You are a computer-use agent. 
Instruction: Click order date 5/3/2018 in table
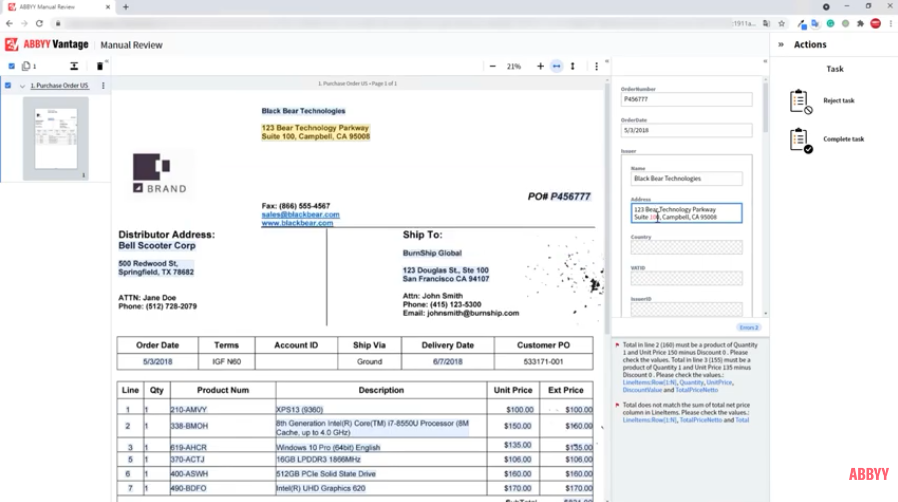click(x=157, y=362)
